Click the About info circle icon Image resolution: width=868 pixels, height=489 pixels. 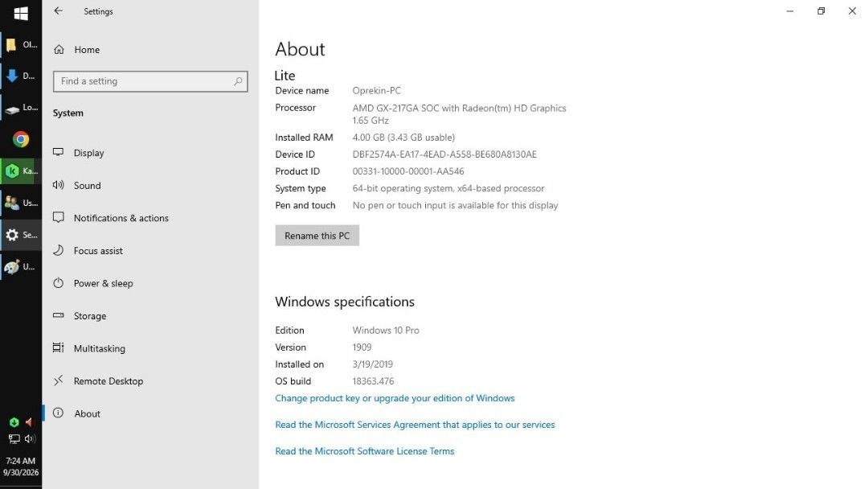tap(58, 413)
